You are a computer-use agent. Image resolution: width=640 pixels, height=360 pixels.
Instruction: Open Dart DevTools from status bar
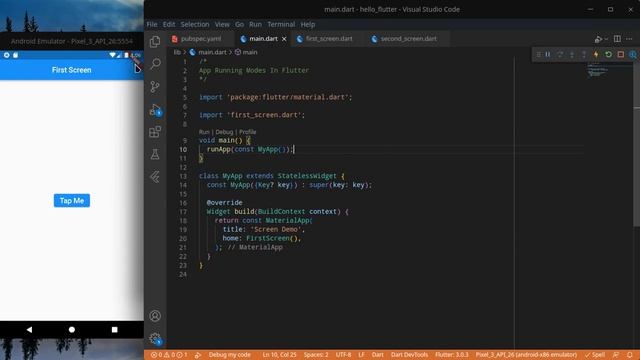coord(409,355)
